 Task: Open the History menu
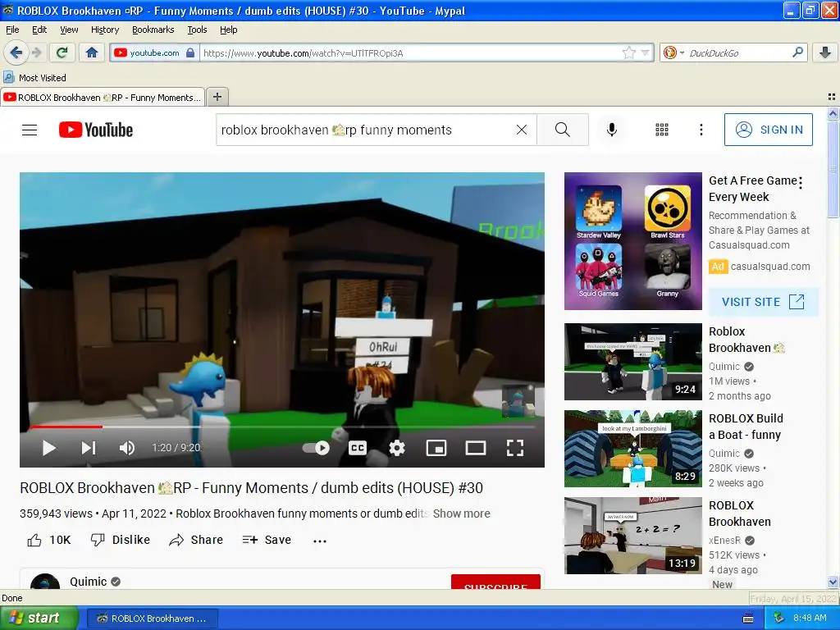pyautogui.click(x=105, y=30)
